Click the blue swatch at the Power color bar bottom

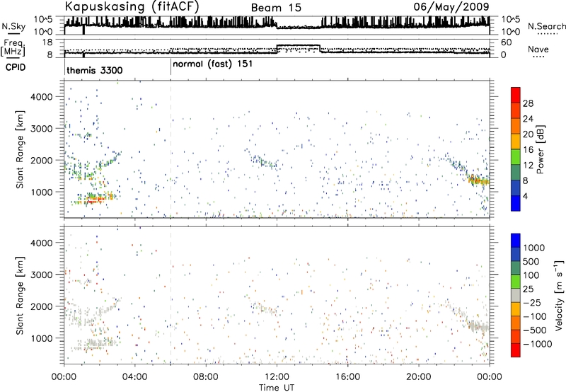pos(516,203)
